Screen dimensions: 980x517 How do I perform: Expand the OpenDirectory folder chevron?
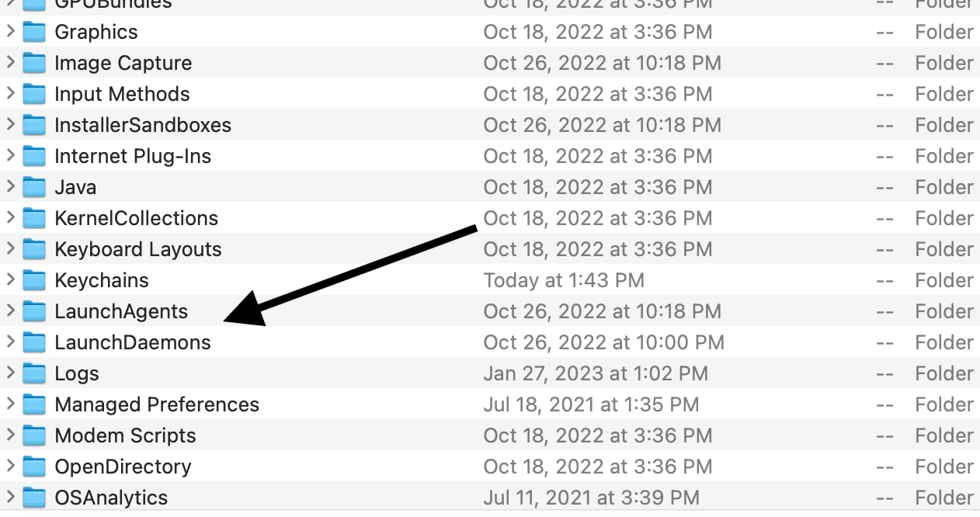pos(10,466)
